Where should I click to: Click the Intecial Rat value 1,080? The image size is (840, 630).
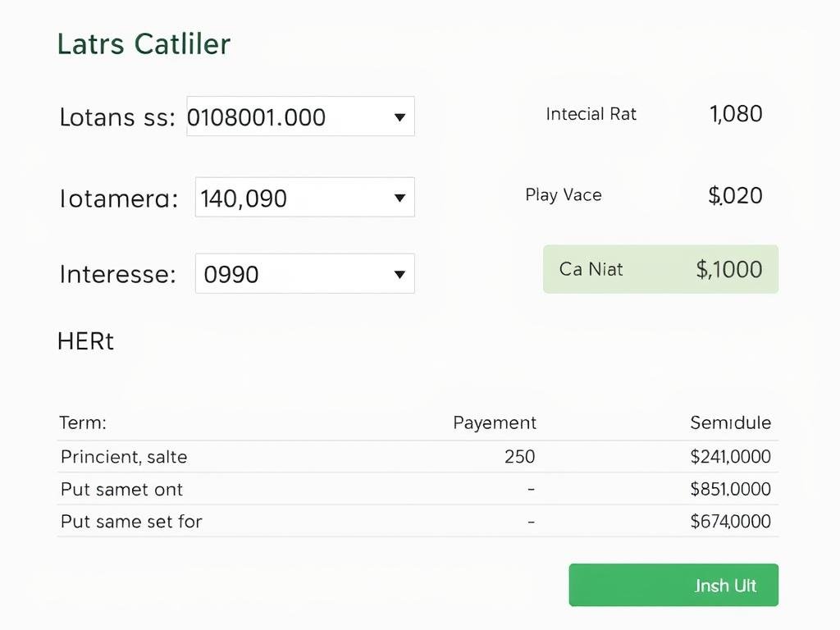point(735,114)
